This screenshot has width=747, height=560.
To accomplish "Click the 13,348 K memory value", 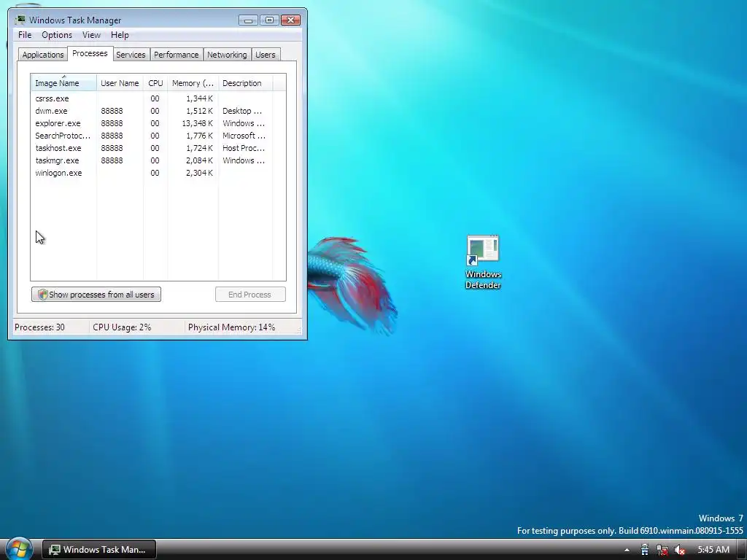I will coord(197,123).
